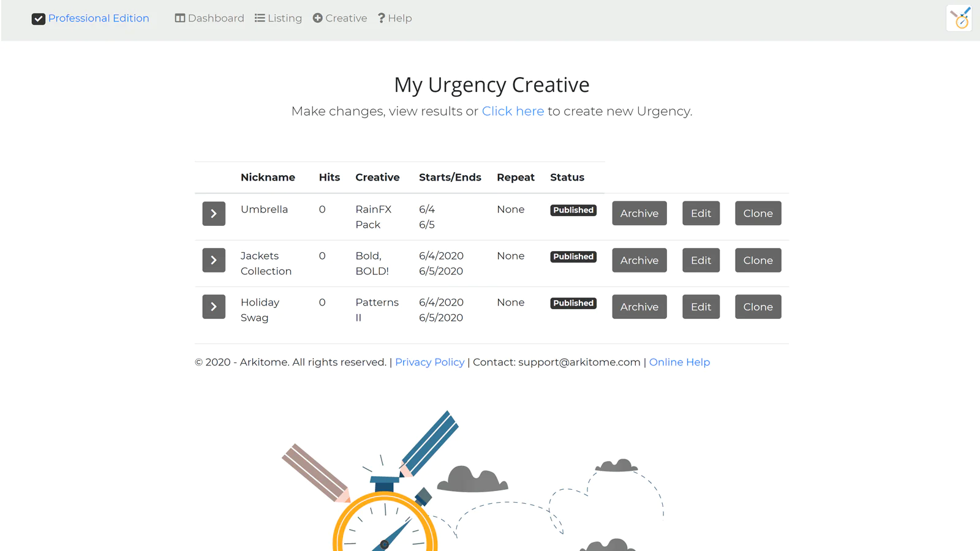980x551 pixels.
Task: Open the stopwatch app icon at top right
Action: coord(959,18)
